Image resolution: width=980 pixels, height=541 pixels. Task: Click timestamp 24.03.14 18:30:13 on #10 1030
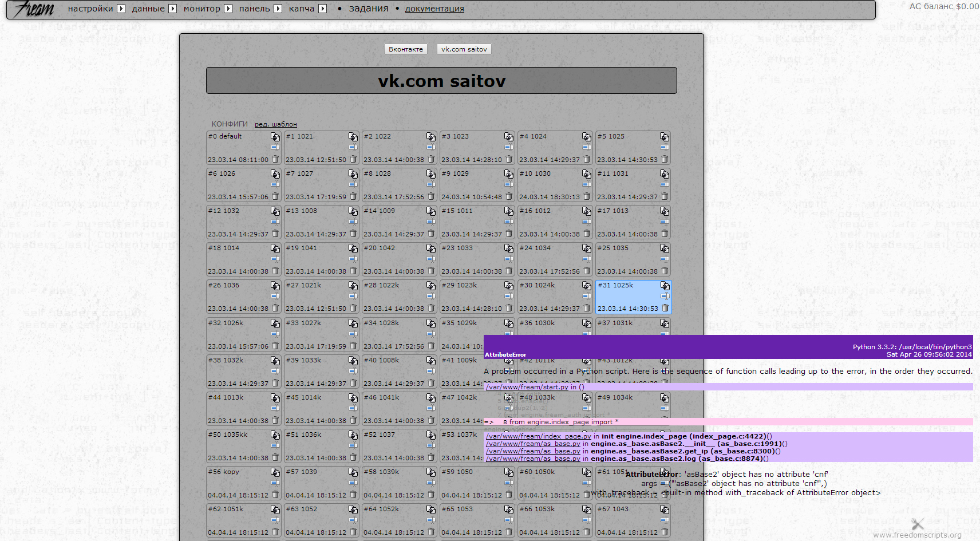(x=550, y=197)
